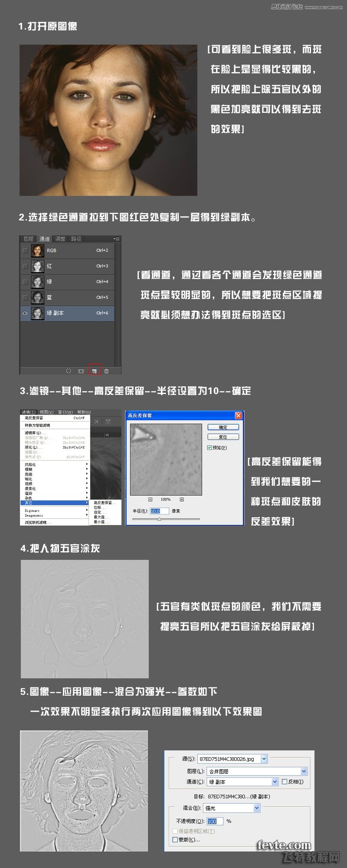
Task: Click the Digimarc menu entry
Action: (55, 510)
